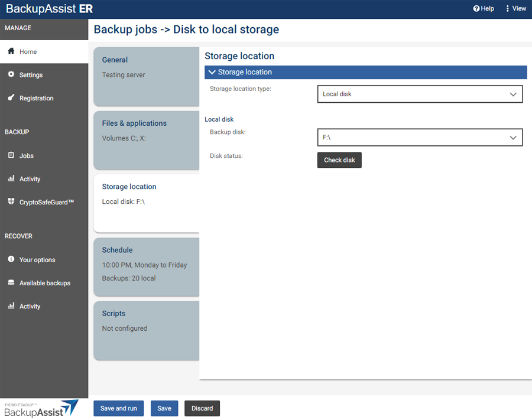
Task: Click the Discard button
Action: pos(202,408)
